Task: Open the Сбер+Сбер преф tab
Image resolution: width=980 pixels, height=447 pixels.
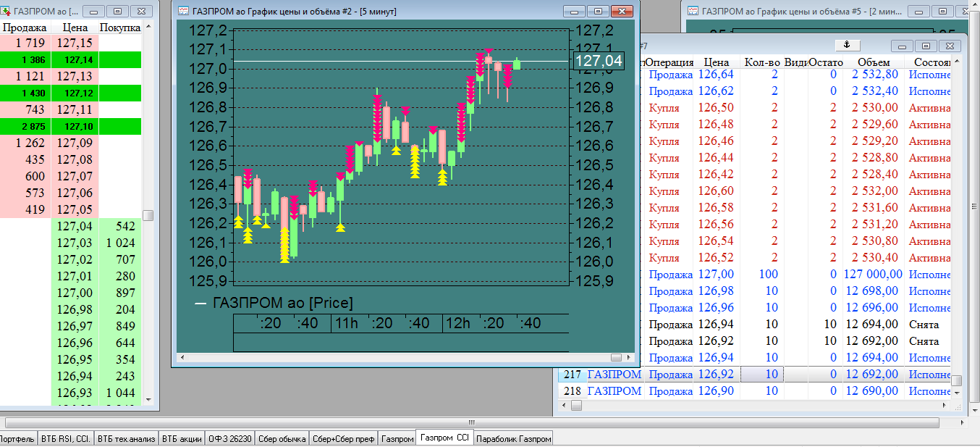Action: click(343, 438)
